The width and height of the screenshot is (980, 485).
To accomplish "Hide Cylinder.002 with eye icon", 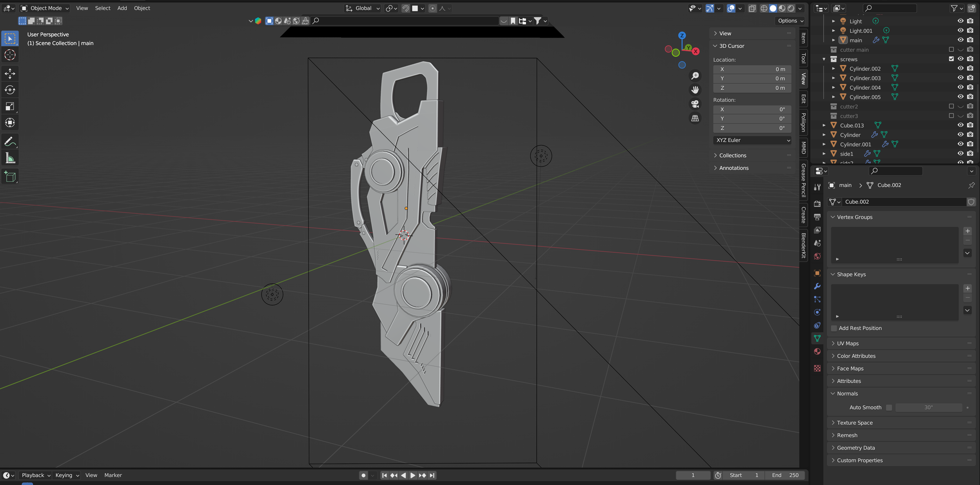I will [960, 69].
